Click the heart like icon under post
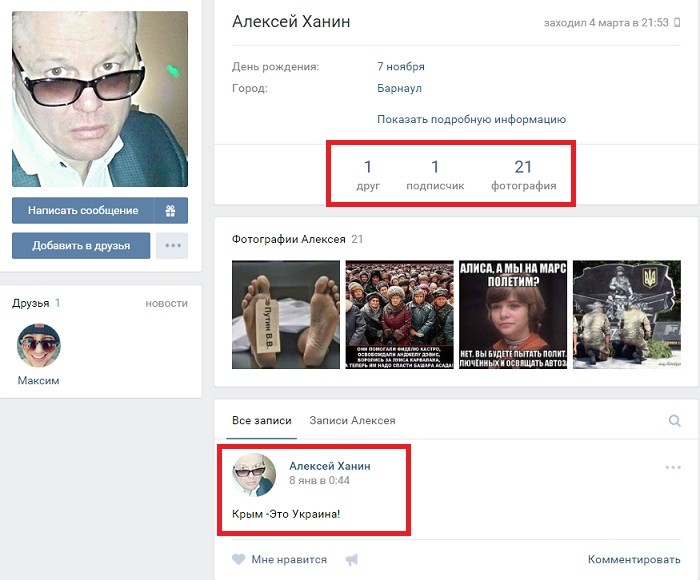This screenshot has width=700, height=580. click(x=238, y=560)
